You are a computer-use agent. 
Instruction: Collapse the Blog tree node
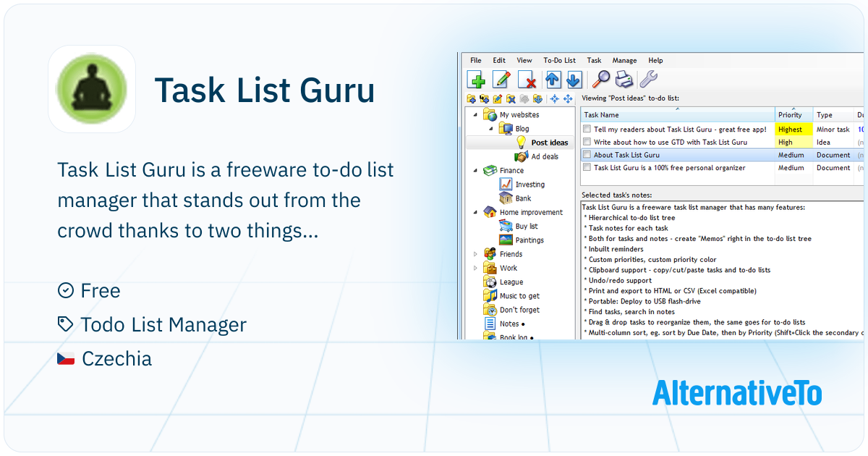pyautogui.click(x=491, y=129)
